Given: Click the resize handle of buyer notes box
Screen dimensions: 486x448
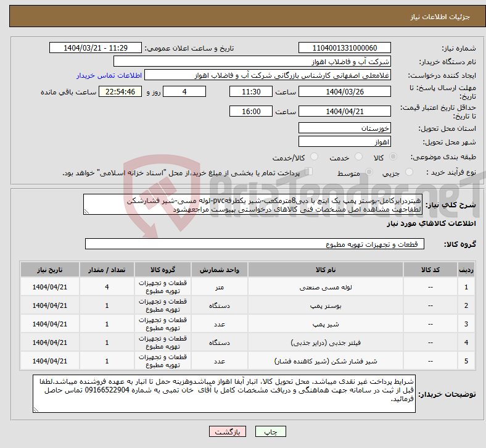Looking at the screenshot, I should (36, 410).
